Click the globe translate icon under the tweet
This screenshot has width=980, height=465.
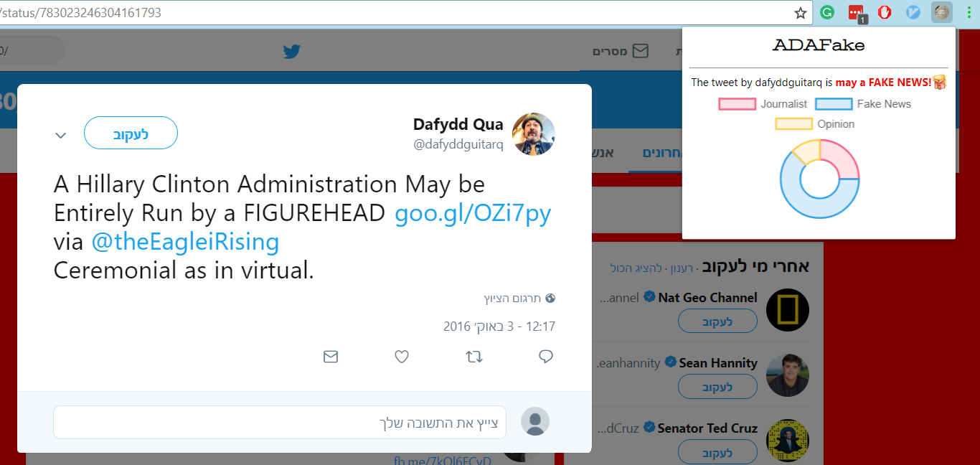550,298
